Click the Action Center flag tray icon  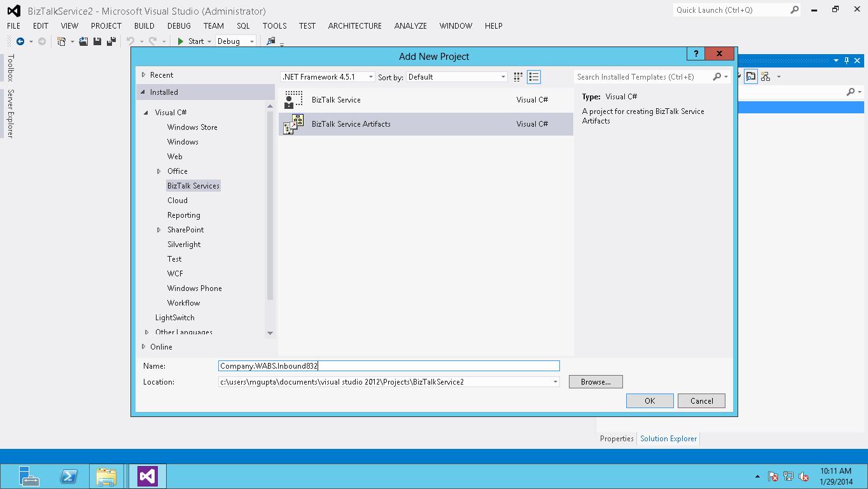(773, 476)
